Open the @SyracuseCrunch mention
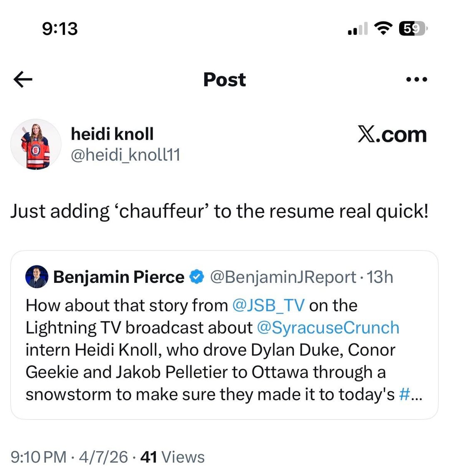 point(328,328)
